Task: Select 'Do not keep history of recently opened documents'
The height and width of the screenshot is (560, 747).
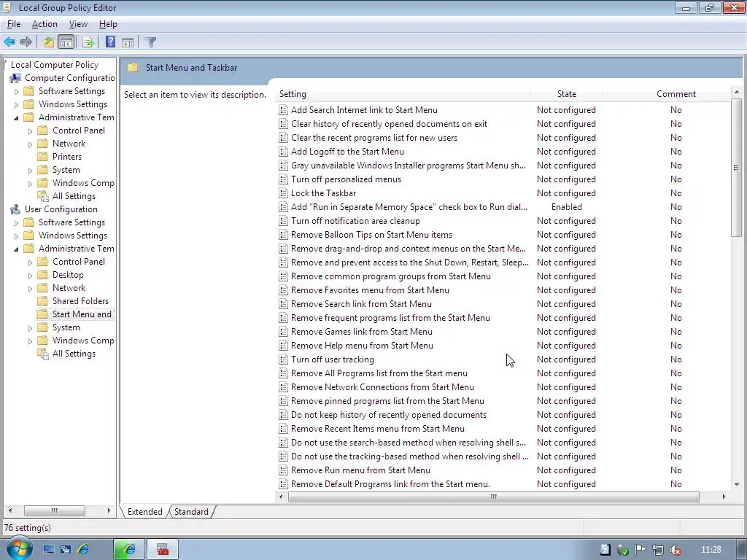Action: [388, 415]
